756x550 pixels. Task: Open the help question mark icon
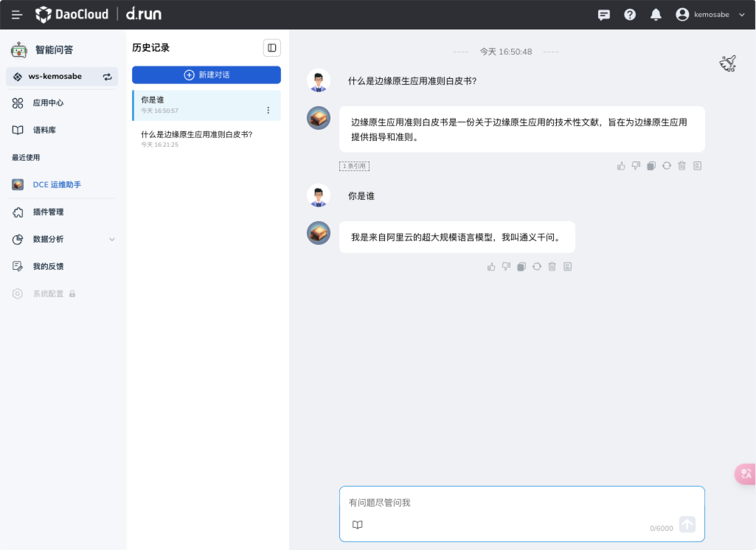630,15
